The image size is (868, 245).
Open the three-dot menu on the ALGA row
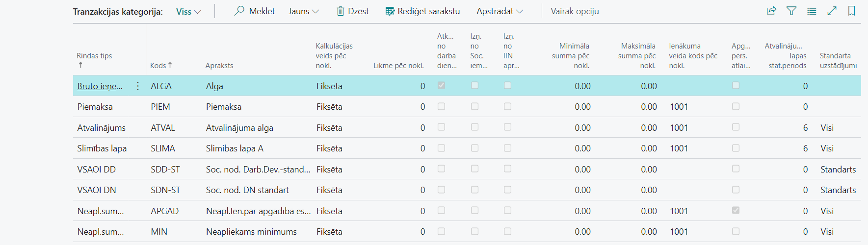(x=138, y=86)
